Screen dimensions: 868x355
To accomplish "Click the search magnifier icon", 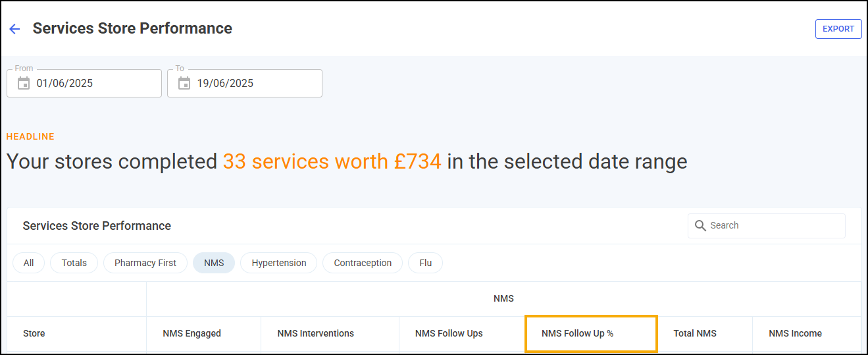I will point(701,225).
